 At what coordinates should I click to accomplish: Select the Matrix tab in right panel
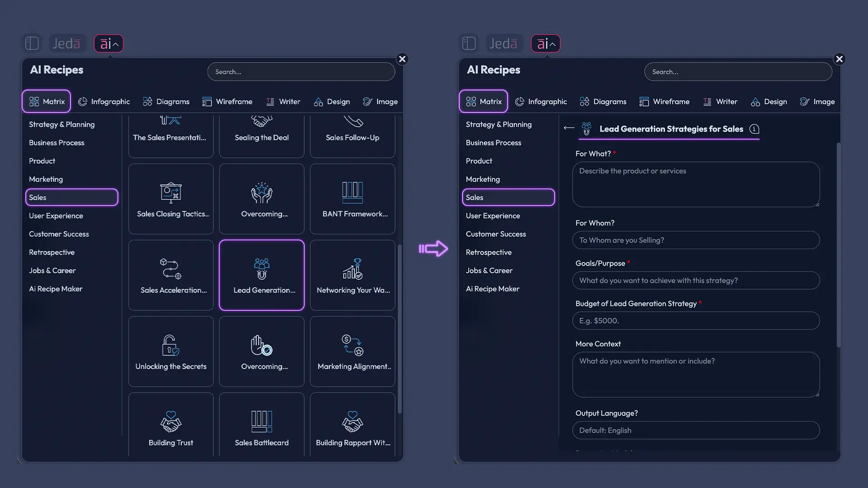(x=483, y=102)
